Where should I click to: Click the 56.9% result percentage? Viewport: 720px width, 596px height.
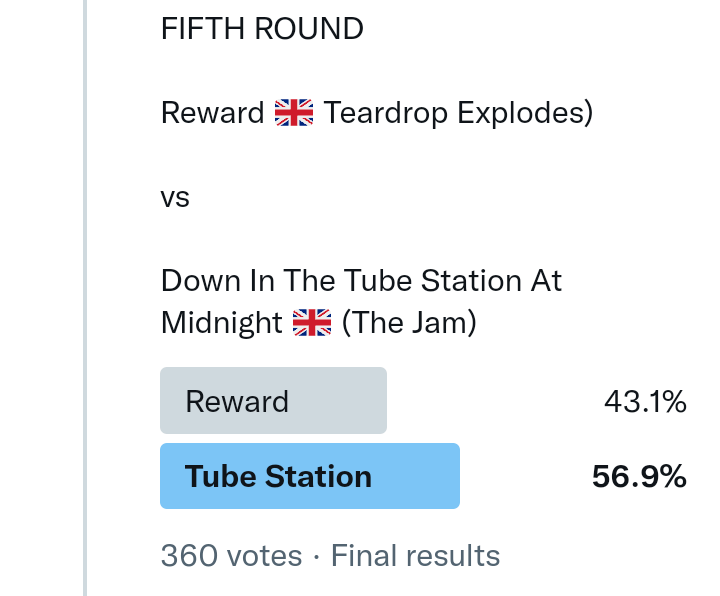pyautogui.click(x=639, y=477)
